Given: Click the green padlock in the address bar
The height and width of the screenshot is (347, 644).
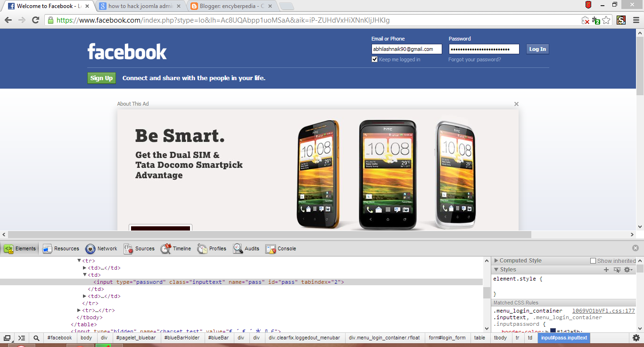Looking at the screenshot, I should (x=50, y=20).
